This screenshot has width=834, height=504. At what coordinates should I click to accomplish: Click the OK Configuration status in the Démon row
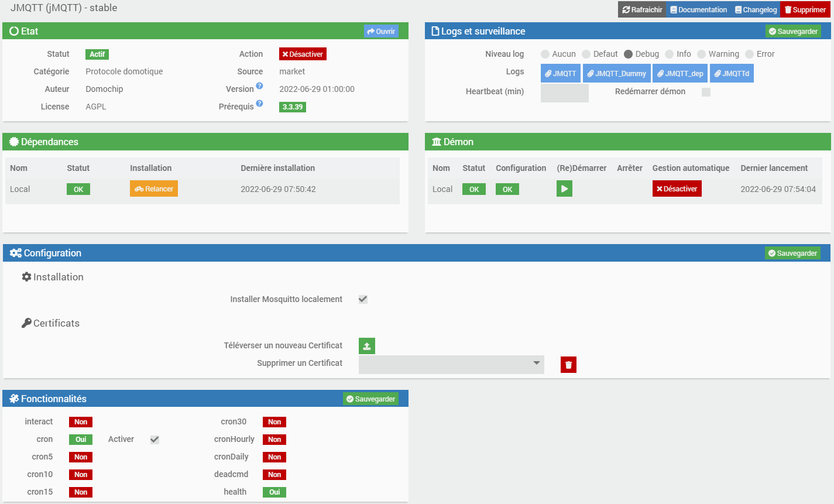point(507,189)
